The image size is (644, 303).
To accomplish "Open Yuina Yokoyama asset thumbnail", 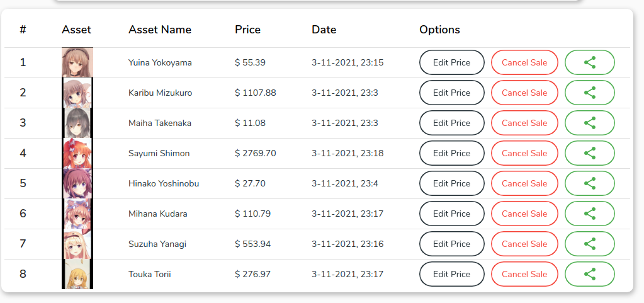I will click(77, 62).
